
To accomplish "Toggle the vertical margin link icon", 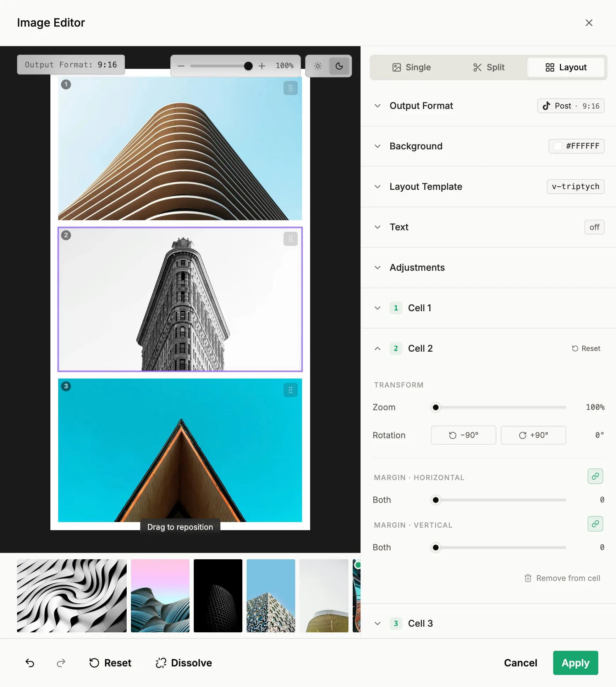I will pos(595,524).
